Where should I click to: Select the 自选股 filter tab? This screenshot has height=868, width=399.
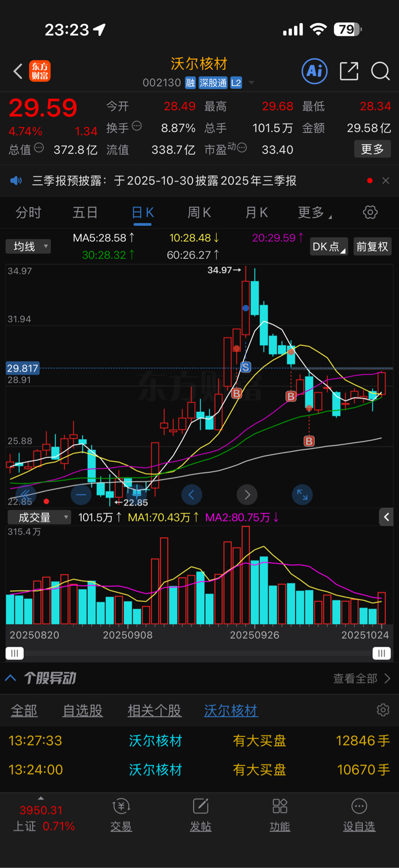(83, 710)
